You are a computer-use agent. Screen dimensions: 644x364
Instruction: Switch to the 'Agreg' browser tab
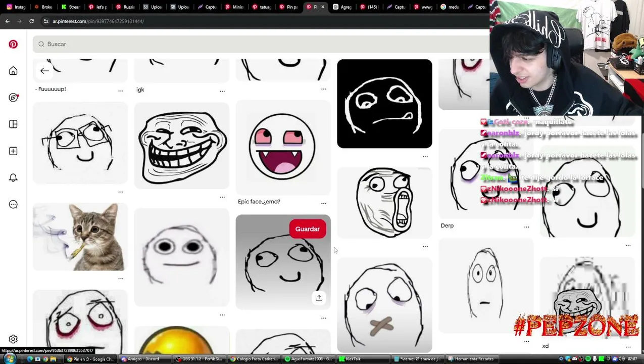click(342, 7)
